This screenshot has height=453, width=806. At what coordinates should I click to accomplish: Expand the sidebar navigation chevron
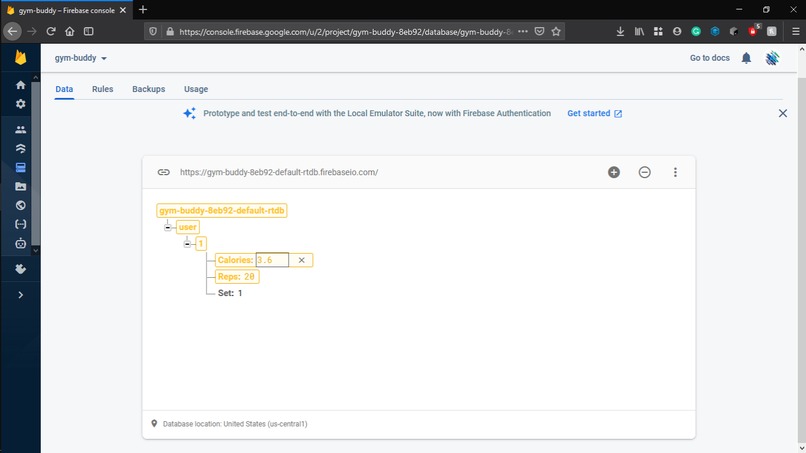(x=21, y=295)
